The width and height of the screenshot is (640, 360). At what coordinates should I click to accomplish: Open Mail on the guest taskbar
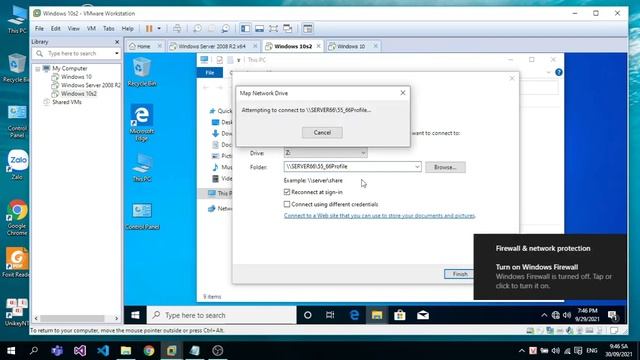[x=423, y=315]
